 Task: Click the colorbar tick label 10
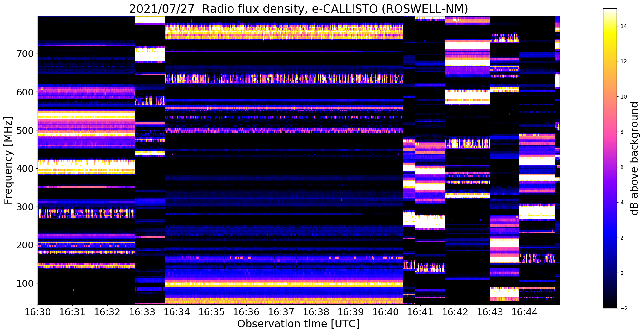click(624, 97)
